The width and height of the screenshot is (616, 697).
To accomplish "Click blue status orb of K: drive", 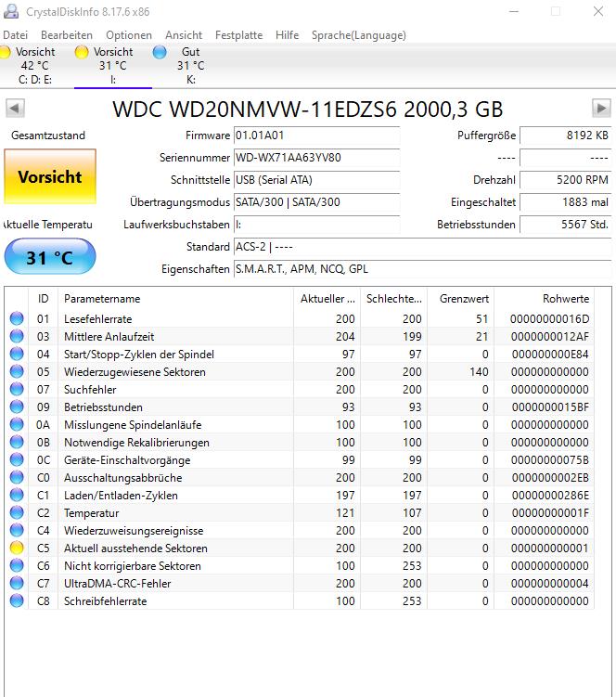I will coord(160,53).
